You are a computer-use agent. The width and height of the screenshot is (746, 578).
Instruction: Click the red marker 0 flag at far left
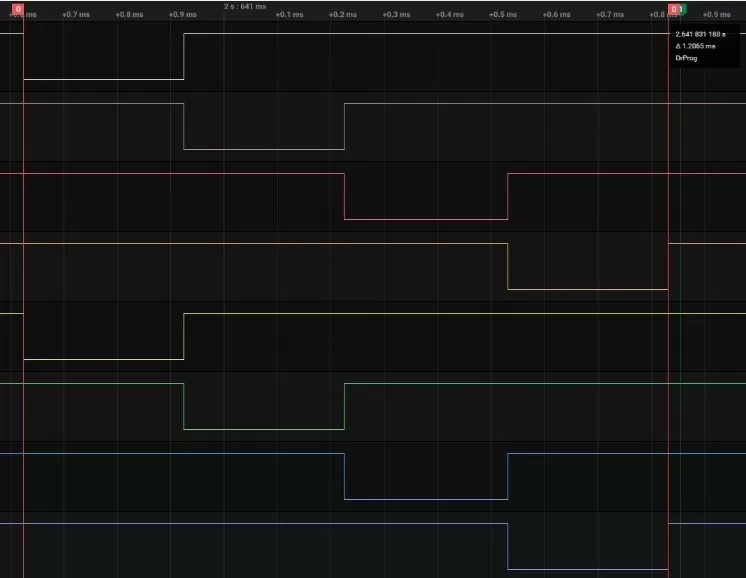(x=18, y=9)
